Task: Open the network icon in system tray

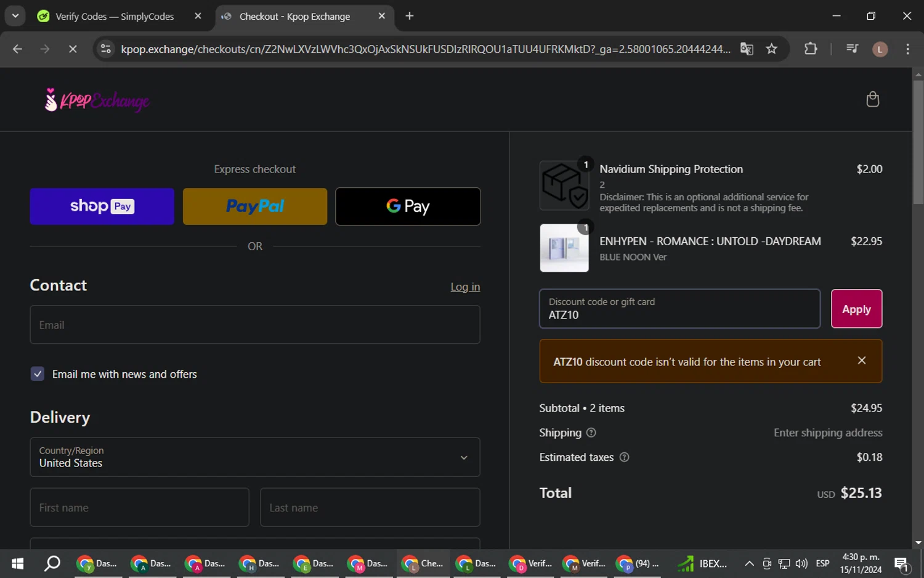Action: pyautogui.click(x=784, y=563)
